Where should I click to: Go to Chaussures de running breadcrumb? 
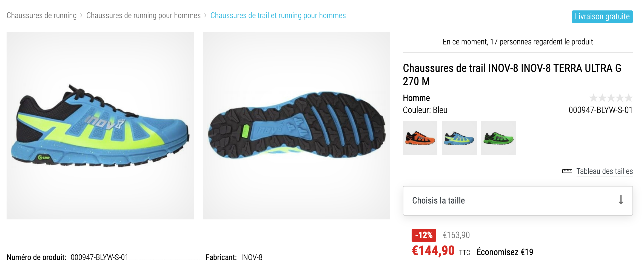pos(42,15)
